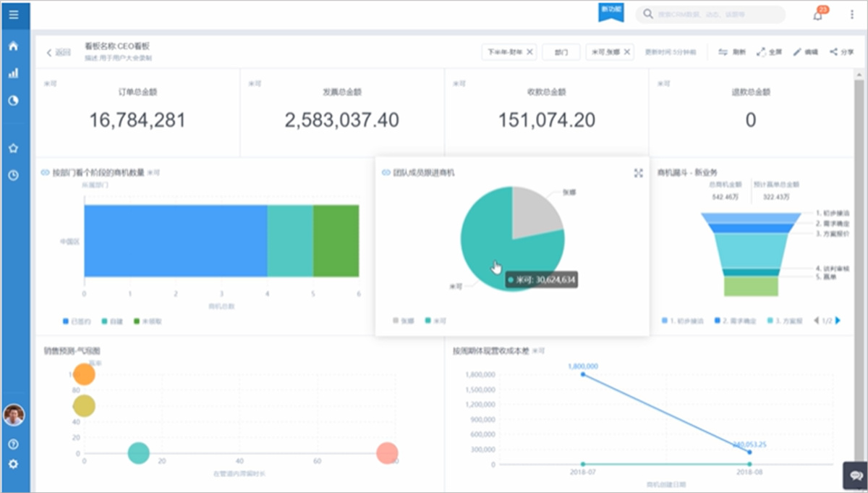868x493 pixels.
Task: Open the 部门 filter dropdown
Action: coord(561,52)
